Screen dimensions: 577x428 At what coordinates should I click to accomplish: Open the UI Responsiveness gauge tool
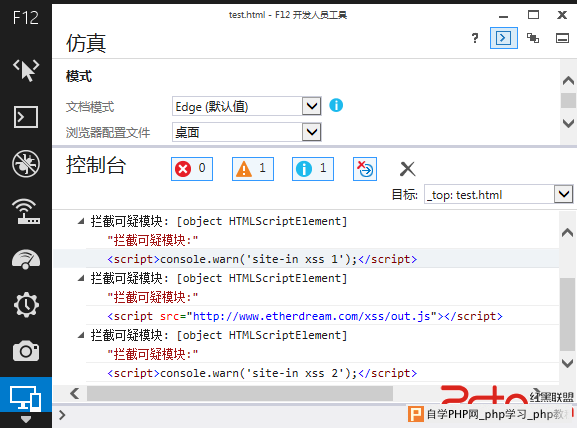click(x=26, y=259)
